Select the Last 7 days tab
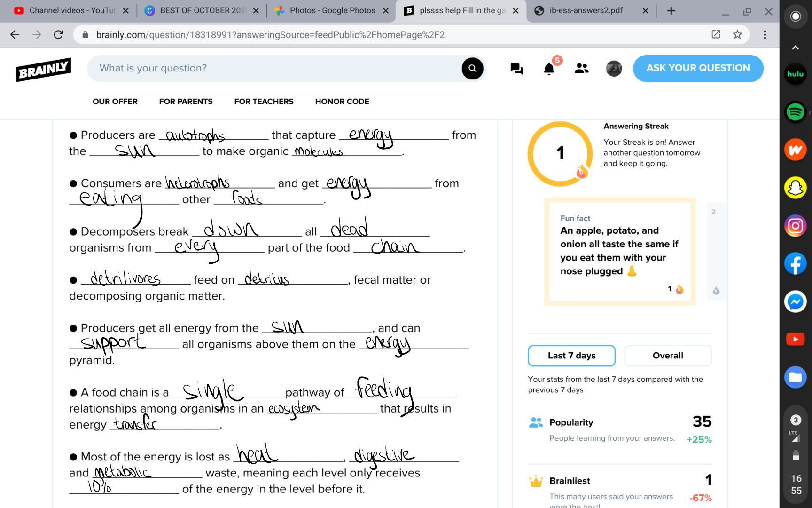 point(571,356)
